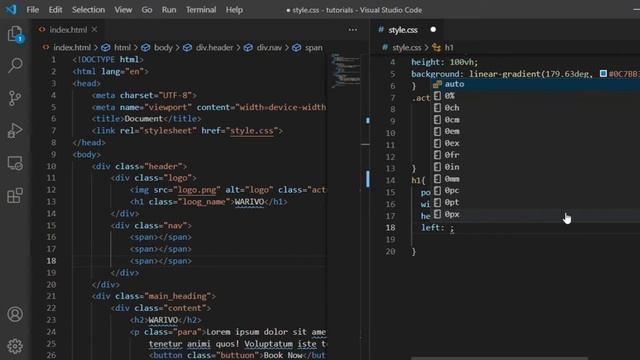Click div.header in the breadcrumb
This screenshot has height=360, width=640.
point(214,48)
